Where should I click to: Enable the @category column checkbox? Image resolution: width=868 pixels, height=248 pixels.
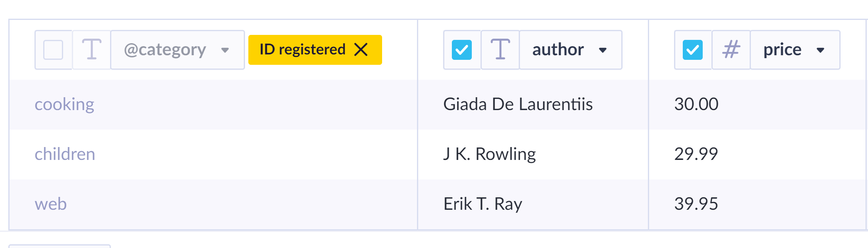pos(54,49)
